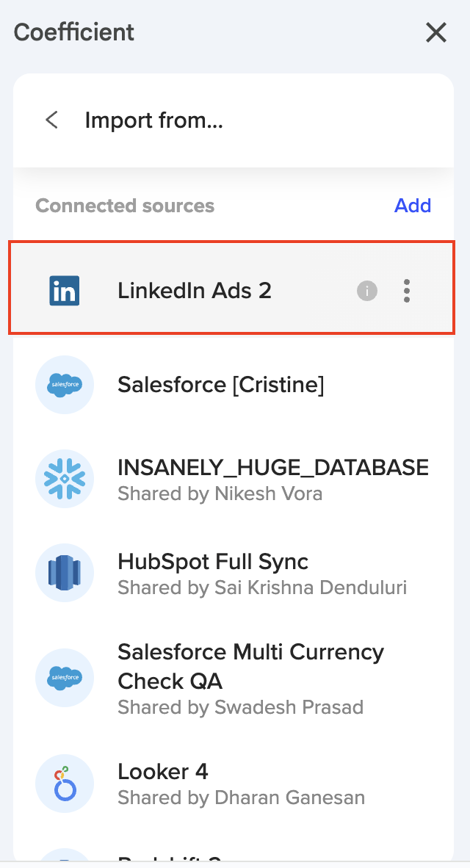This screenshot has width=470, height=868.
Task: Close the Coefficient sidebar panel
Action: [x=436, y=32]
